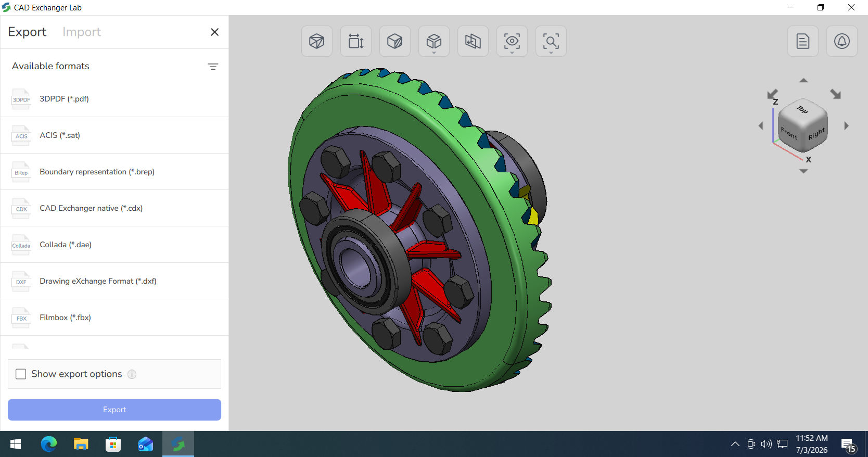This screenshot has height=457, width=868.
Task: Click the Collada file type icon
Action: pos(21,245)
